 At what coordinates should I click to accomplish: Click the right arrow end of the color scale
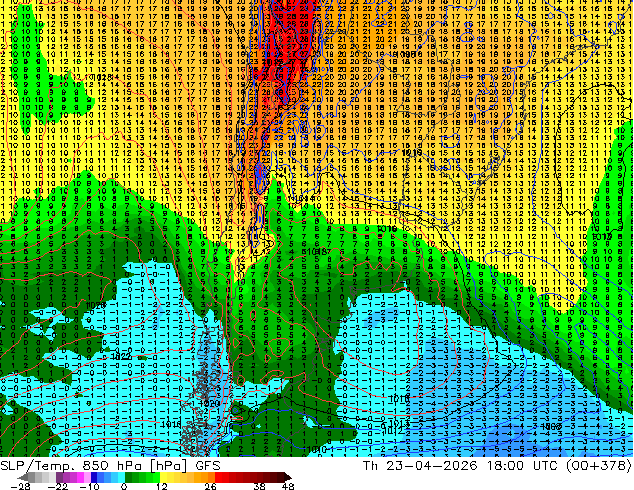(x=288, y=477)
